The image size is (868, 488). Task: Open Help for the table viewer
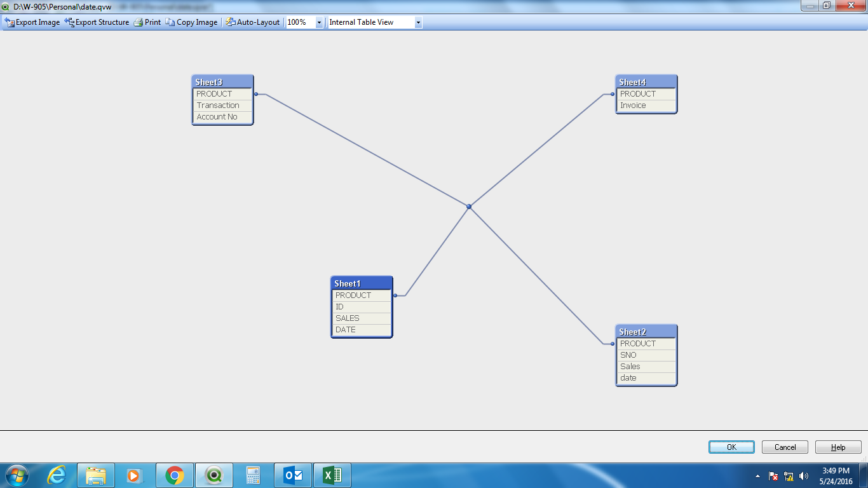coord(838,447)
